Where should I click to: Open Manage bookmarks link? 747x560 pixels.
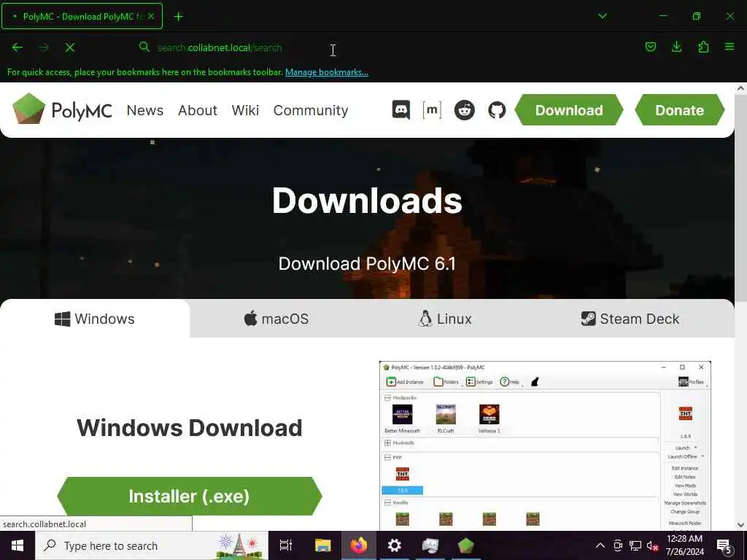click(x=326, y=72)
